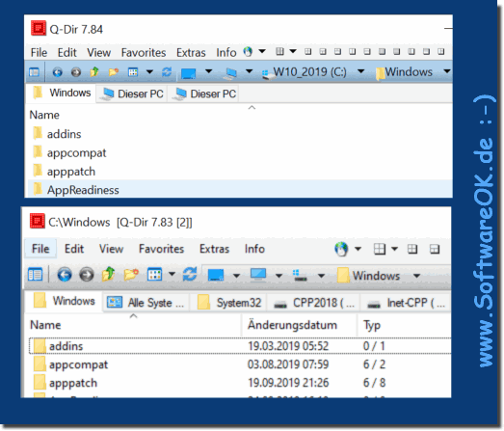The width and height of the screenshot is (504, 431).
Task: Create new folder in Q-Dir 7.83 toolbar
Action: [x=131, y=275]
